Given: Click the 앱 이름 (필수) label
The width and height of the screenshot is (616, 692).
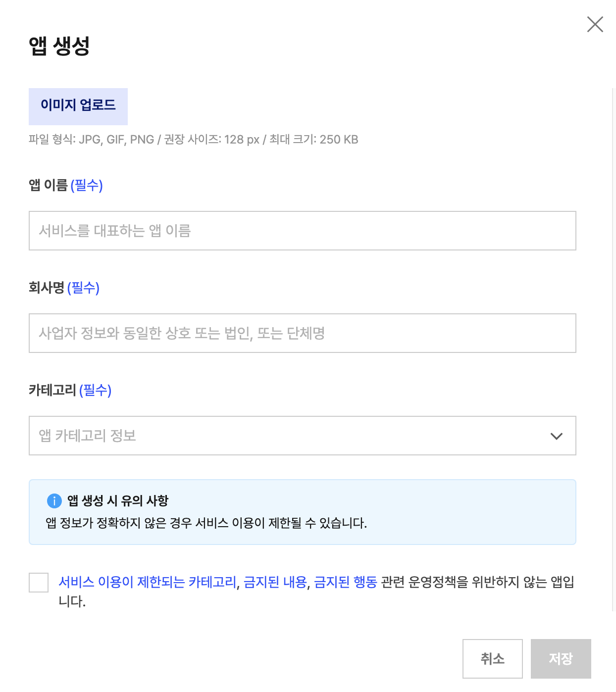Looking at the screenshot, I should (x=65, y=185).
